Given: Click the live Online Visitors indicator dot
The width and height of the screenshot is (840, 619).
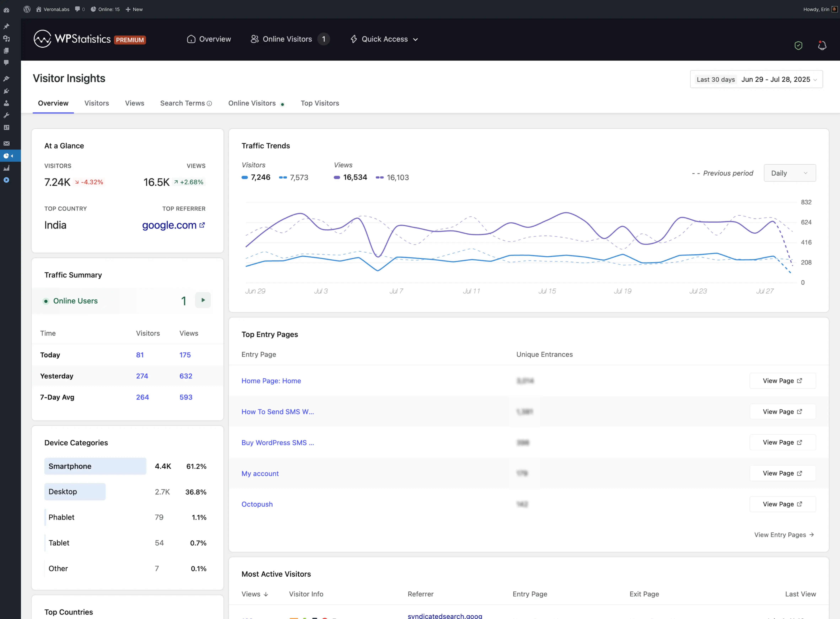Looking at the screenshot, I should coord(283,104).
